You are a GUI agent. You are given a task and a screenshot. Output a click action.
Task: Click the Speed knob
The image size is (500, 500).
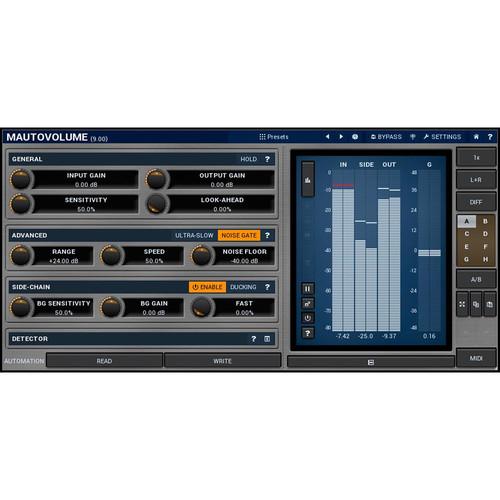111,256
